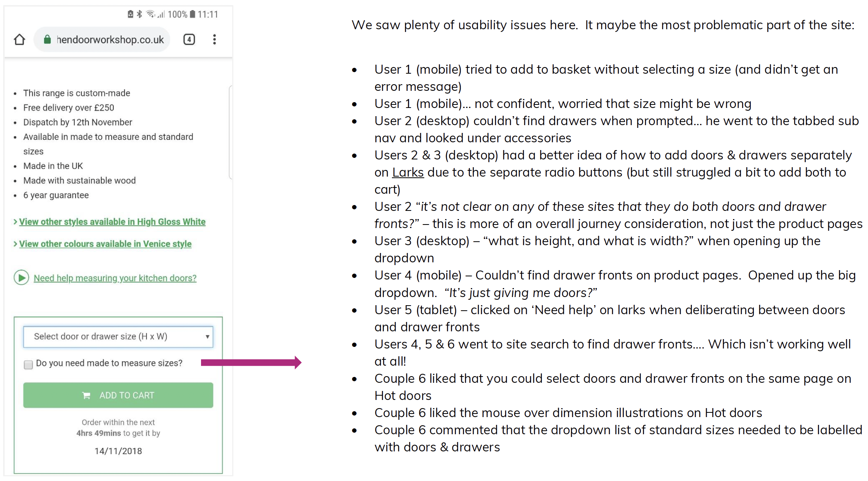
Task: Tap the Bluetooth status icon
Action: [x=139, y=14]
